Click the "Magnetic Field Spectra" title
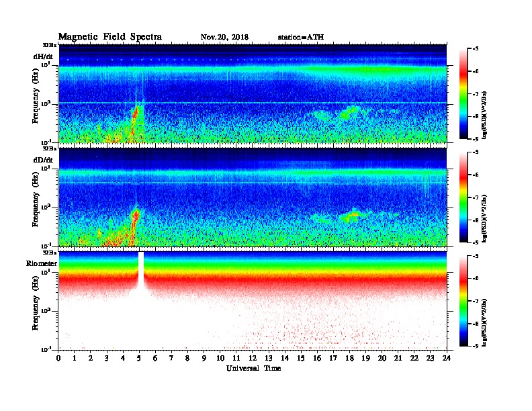The width and height of the screenshot is (532, 411). pyautogui.click(x=110, y=37)
